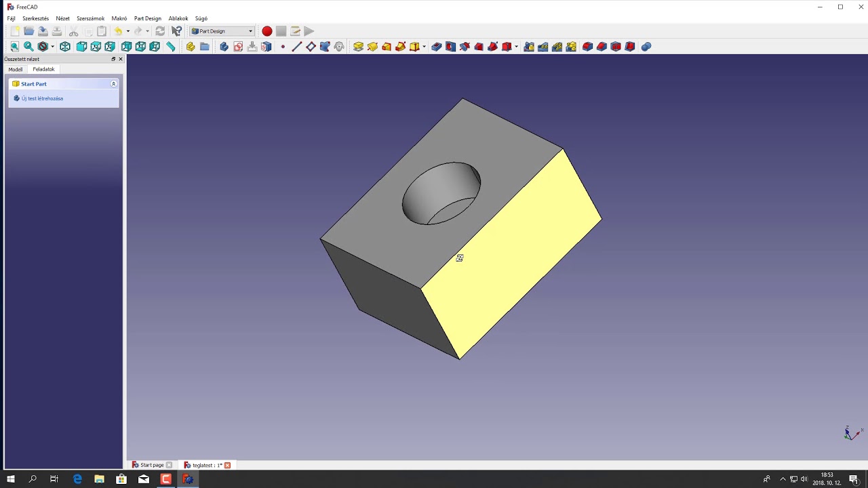
Task: Click the Datum point tool icon
Action: click(283, 47)
